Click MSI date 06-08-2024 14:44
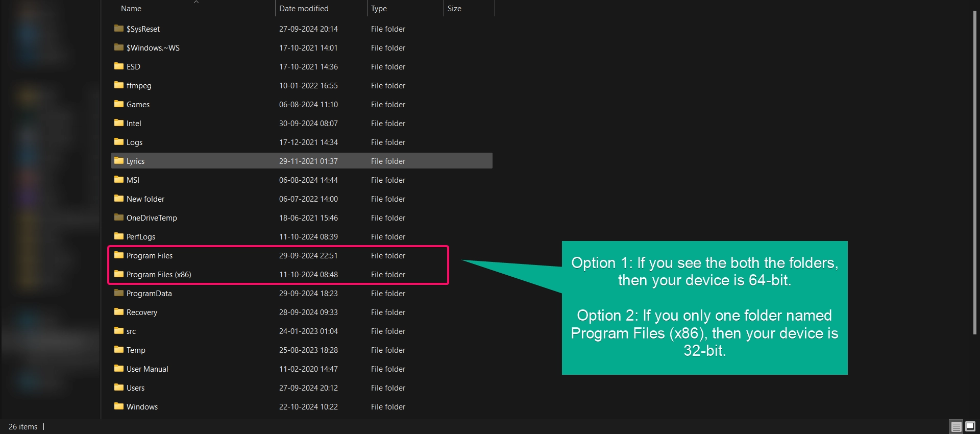The image size is (980, 434). coord(308,180)
